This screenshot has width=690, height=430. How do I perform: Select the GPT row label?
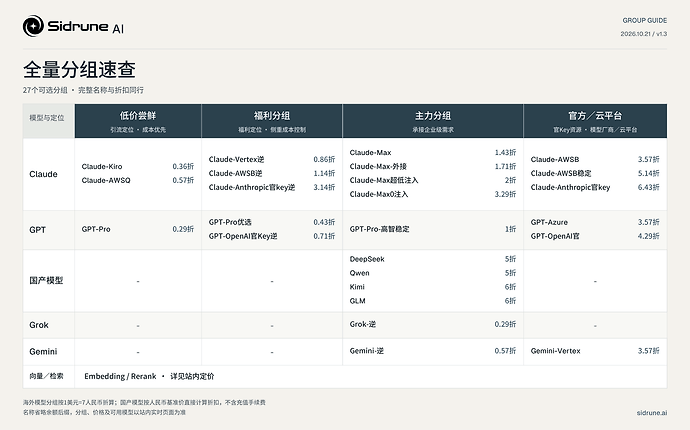37,230
